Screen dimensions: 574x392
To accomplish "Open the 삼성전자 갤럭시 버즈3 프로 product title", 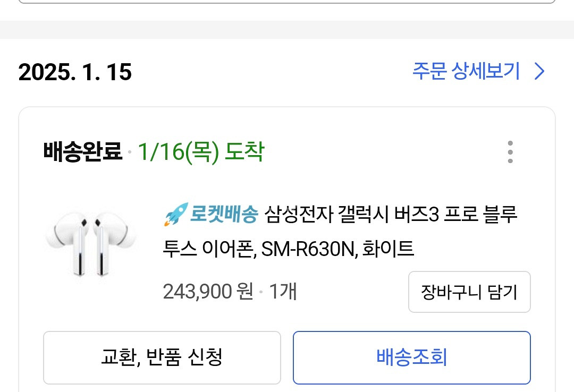I will pos(391,215).
